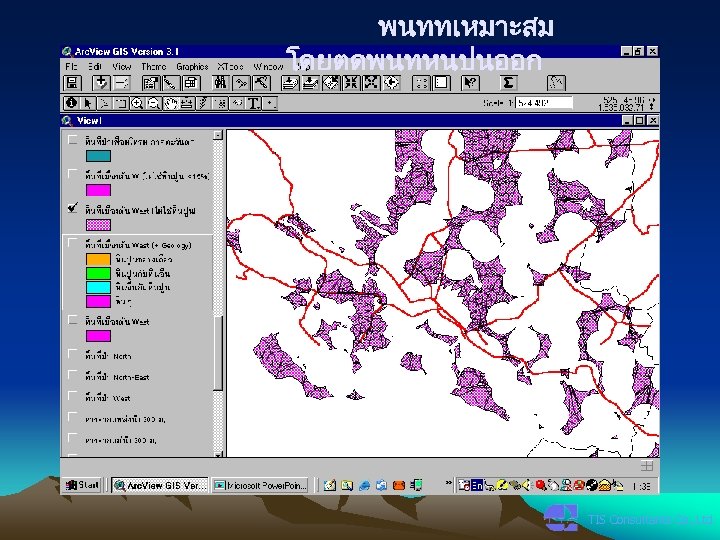Screen dimensions: 720x540
Task: Click the Zoom to Full Extent icon
Action: 290,83
